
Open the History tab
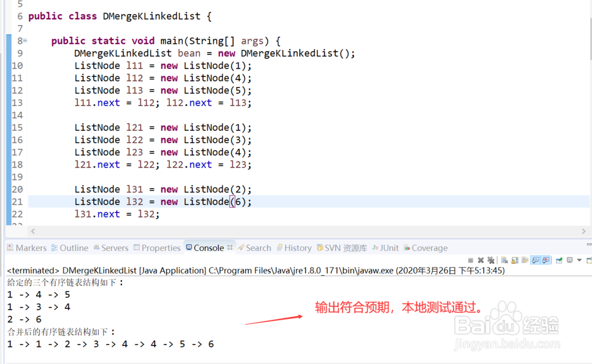pos(294,248)
